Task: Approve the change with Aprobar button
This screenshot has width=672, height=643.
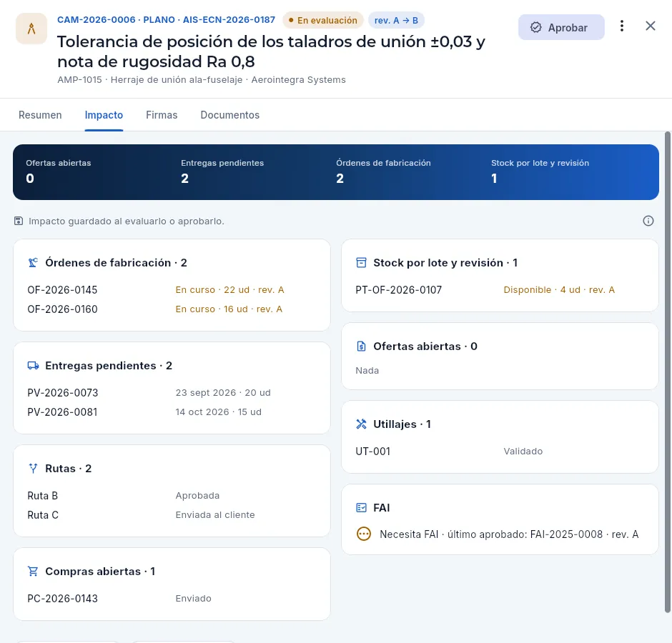Action: pyautogui.click(x=561, y=27)
